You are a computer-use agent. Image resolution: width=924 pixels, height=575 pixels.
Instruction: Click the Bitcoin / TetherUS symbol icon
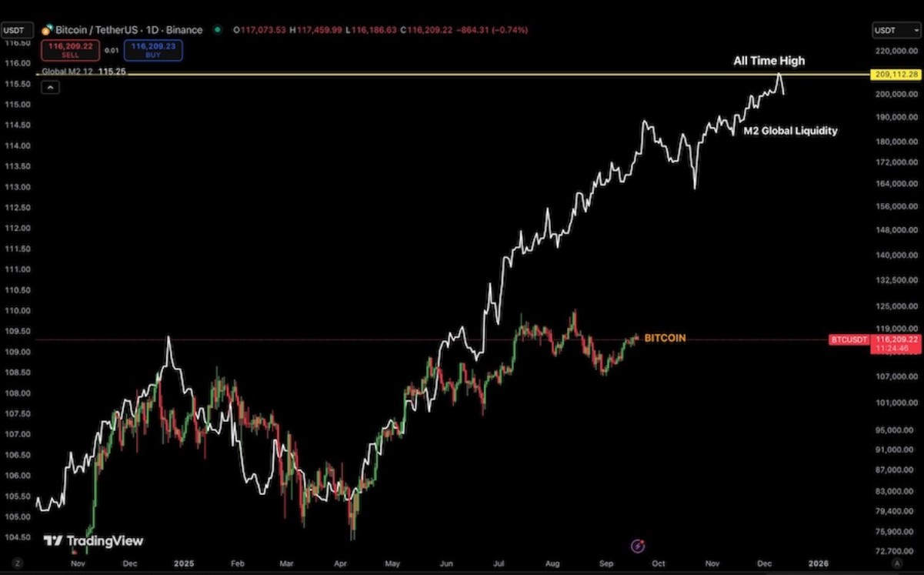(x=47, y=30)
